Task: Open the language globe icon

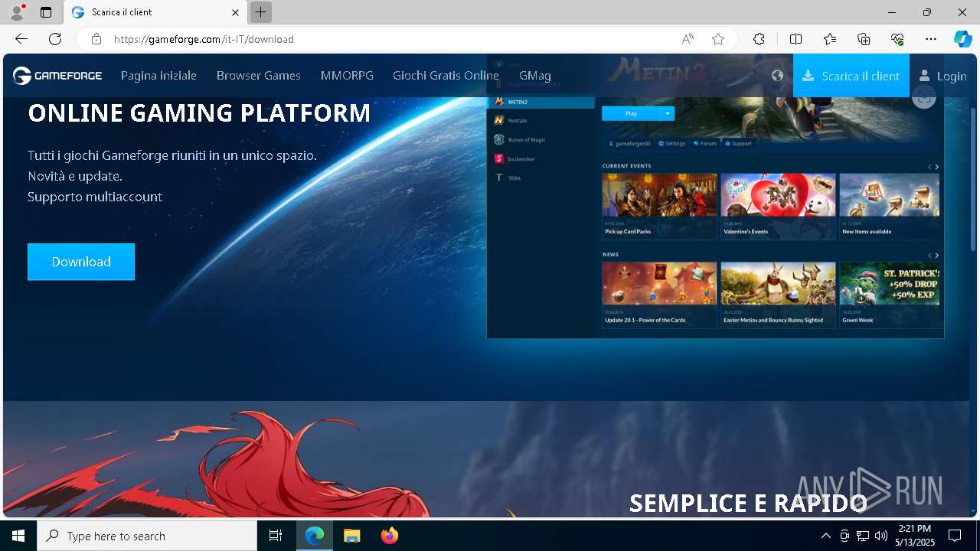Action: coord(777,75)
